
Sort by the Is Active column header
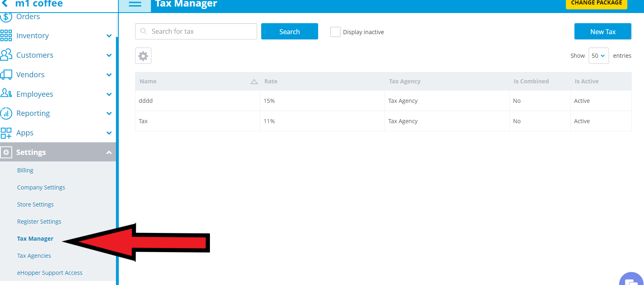coord(587,81)
